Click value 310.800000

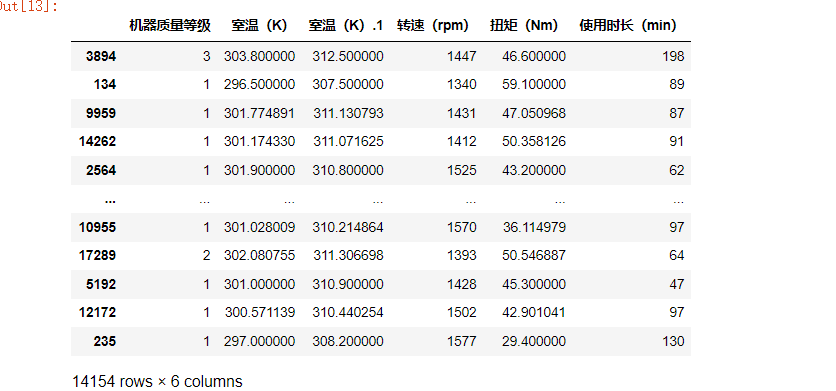pos(348,171)
